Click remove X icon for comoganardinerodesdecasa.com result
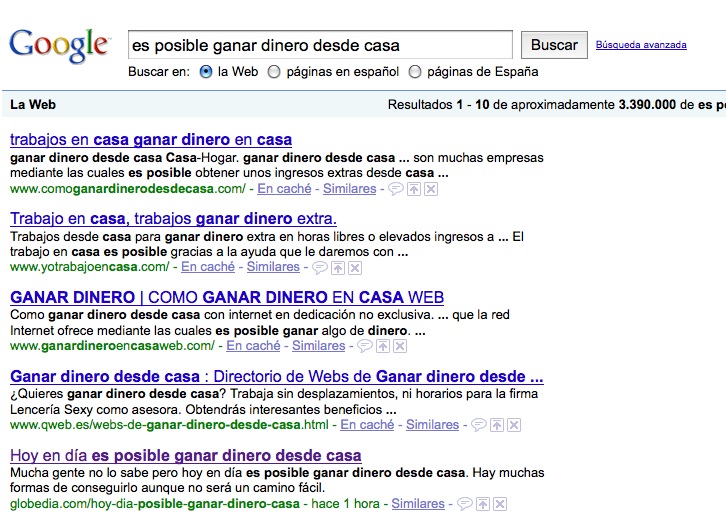Viewport: 726px width, 519px height. [431, 189]
